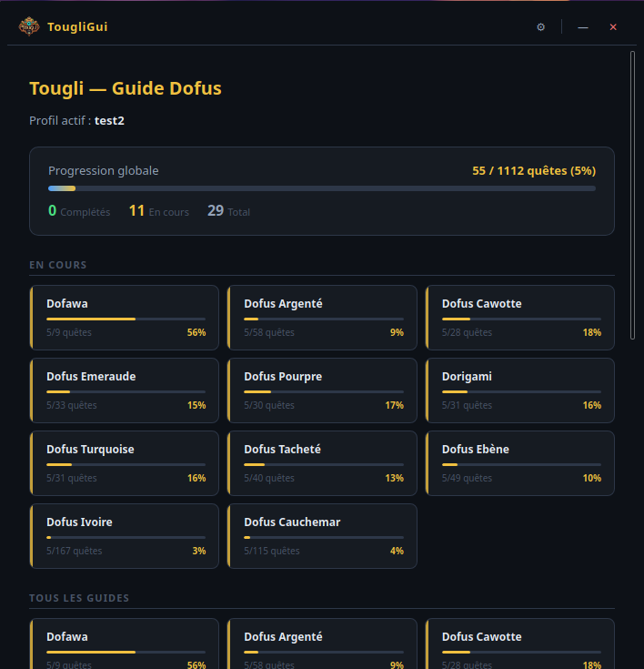Open the Dofus Pourpre guide card
Screen dimensions: 644x669
322,390
